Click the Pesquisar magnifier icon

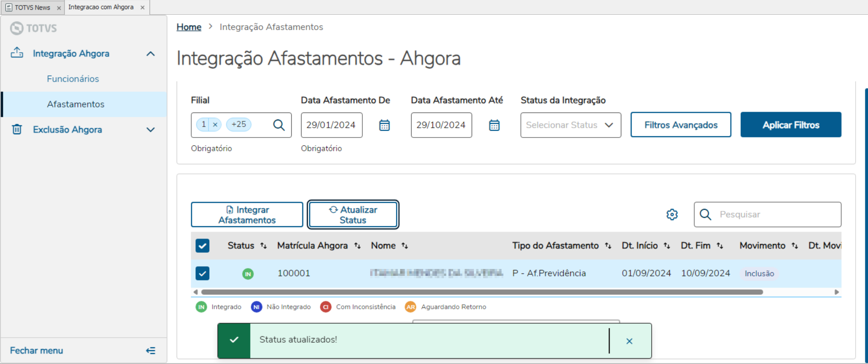(x=705, y=215)
